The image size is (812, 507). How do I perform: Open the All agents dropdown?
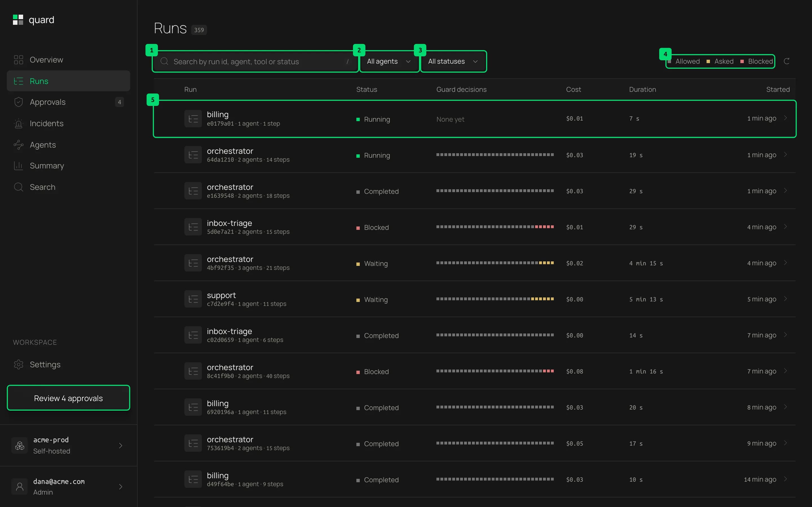click(389, 61)
